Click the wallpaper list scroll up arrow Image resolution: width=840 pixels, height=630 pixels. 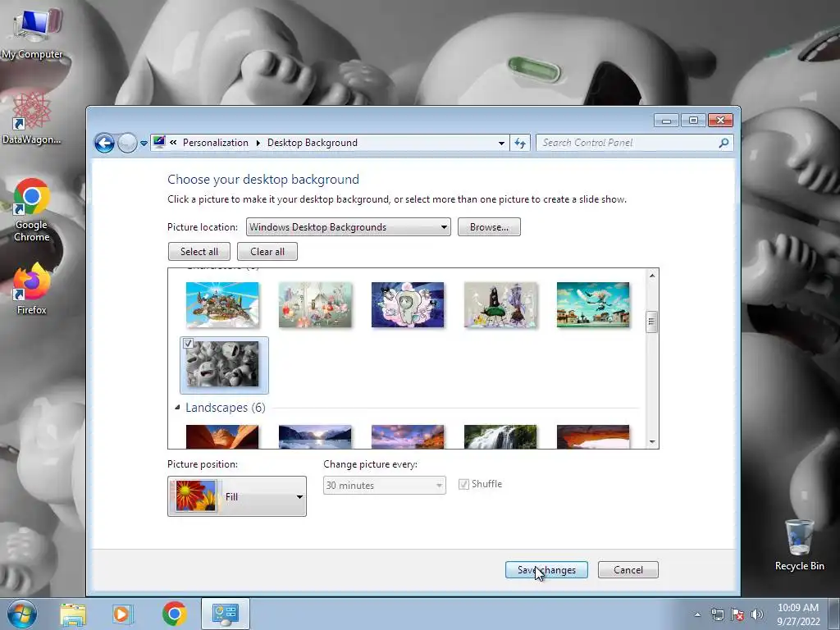[x=652, y=276]
